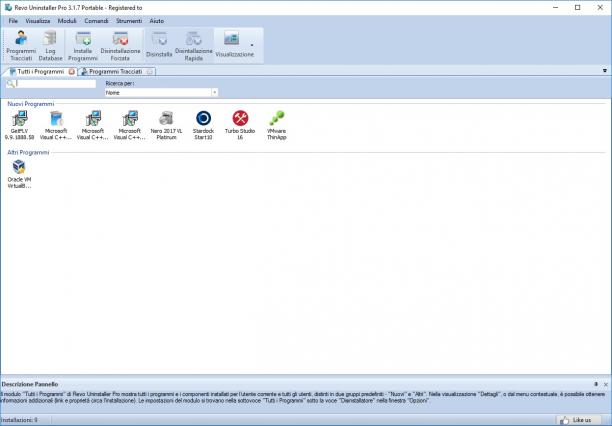
Task: Maximize the Revo Uninstaller window
Action: click(x=578, y=7)
